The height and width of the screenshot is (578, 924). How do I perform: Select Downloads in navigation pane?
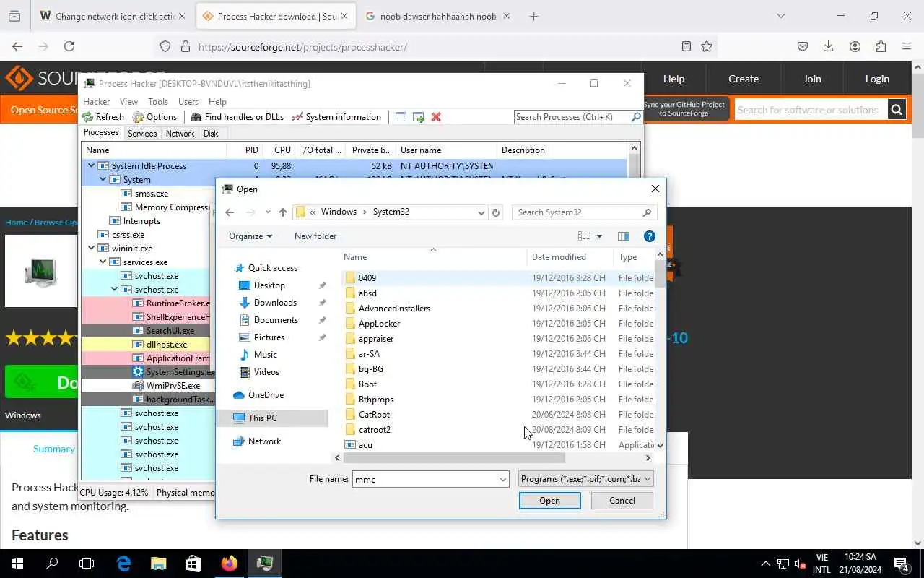[275, 303]
